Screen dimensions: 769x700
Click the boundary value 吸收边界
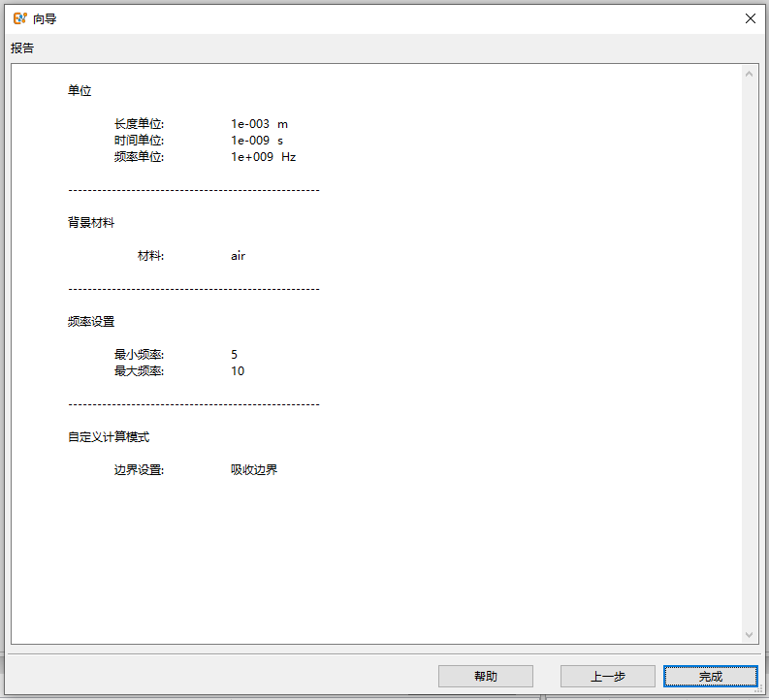point(254,469)
